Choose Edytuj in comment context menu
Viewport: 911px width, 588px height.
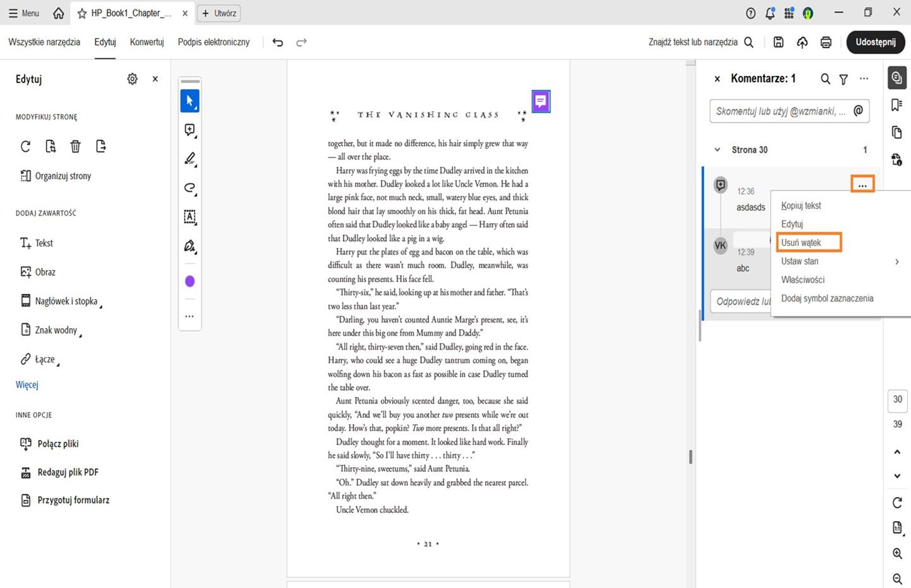pos(792,224)
